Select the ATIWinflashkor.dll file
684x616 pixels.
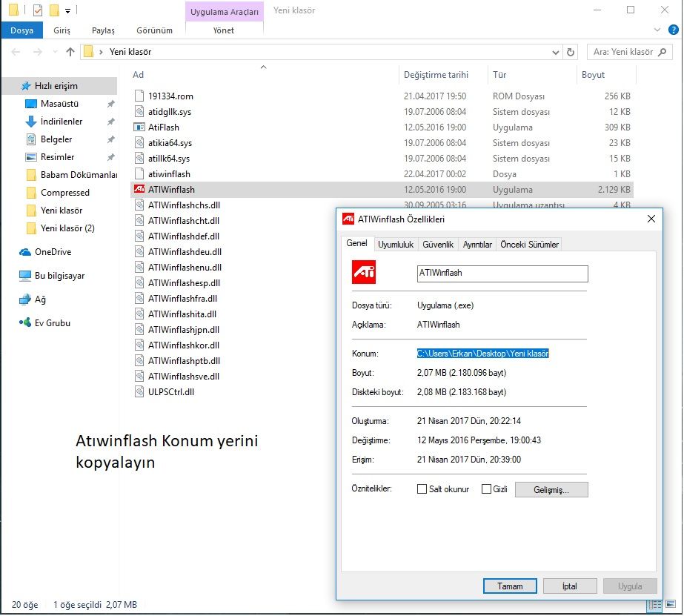184,345
